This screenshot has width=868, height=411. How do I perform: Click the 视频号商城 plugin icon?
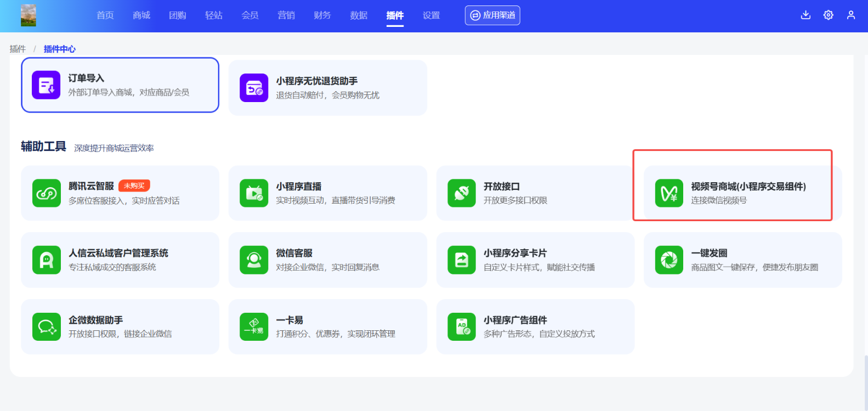point(669,193)
